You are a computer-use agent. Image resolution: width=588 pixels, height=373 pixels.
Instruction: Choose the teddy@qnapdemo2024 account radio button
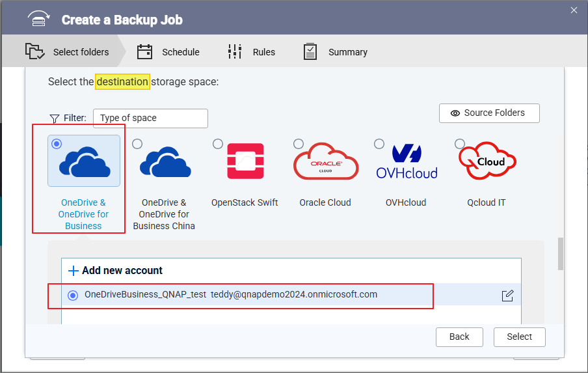tap(73, 296)
